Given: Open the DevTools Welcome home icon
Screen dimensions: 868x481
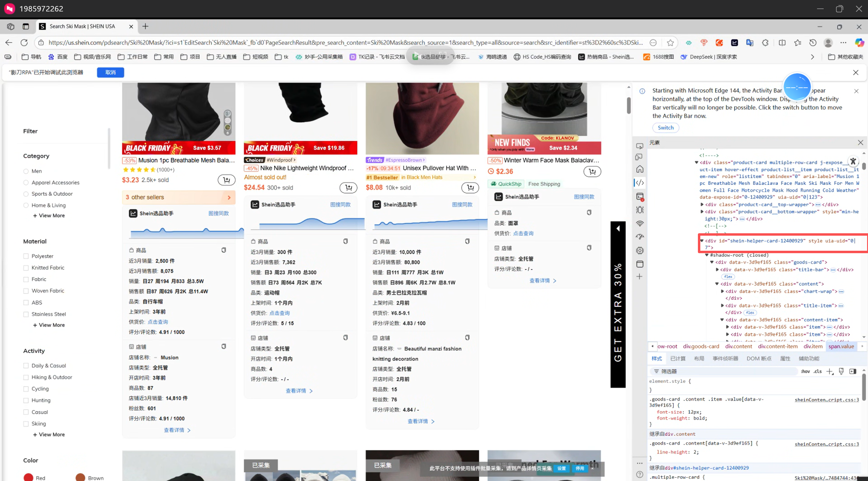Looking at the screenshot, I should click(640, 169).
